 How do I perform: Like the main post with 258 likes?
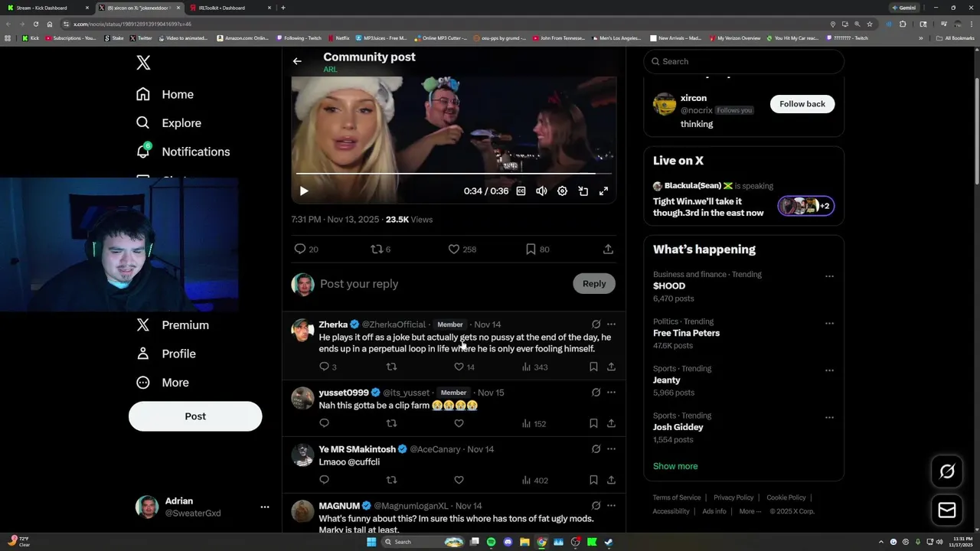(x=462, y=249)
